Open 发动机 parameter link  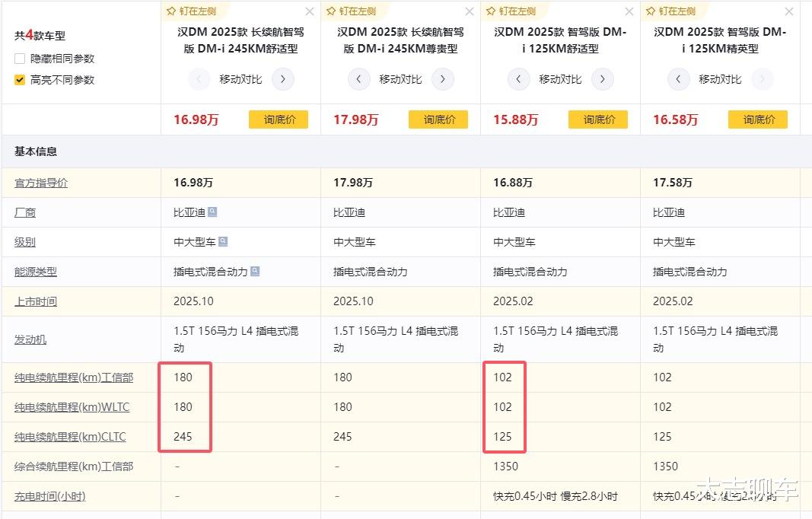[x=30, y=339]
